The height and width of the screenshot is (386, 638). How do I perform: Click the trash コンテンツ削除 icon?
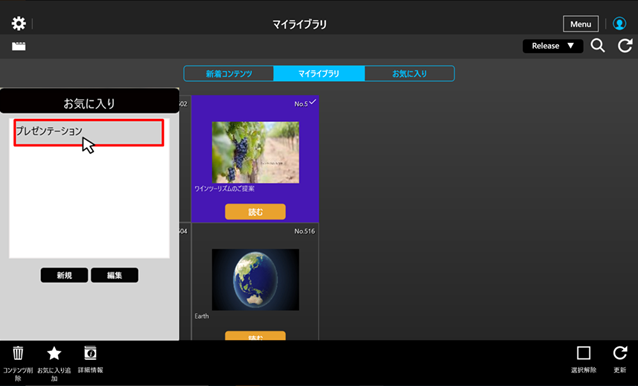tap(18, 353)
